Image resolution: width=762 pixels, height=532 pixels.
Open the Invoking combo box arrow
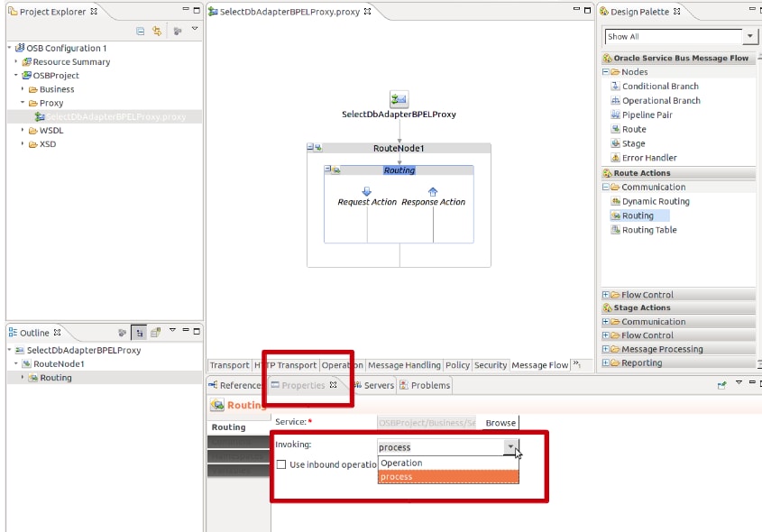point(510,446)
